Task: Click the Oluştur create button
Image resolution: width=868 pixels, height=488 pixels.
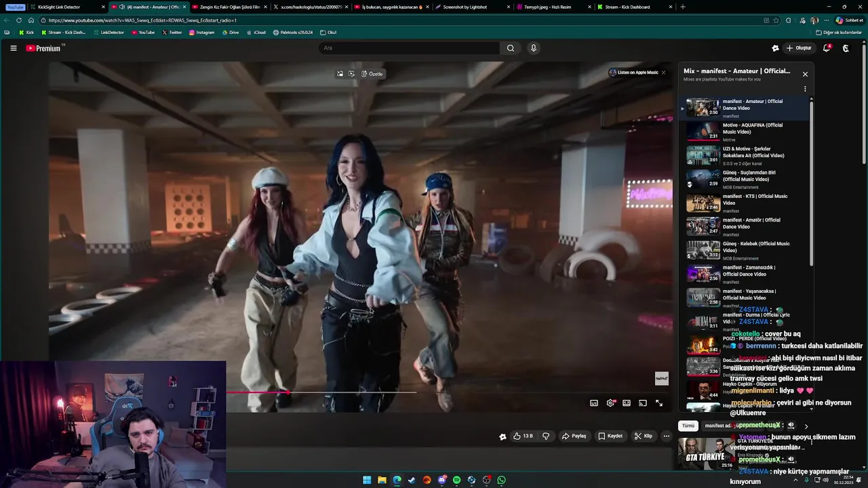Action: tap(799, 48)
